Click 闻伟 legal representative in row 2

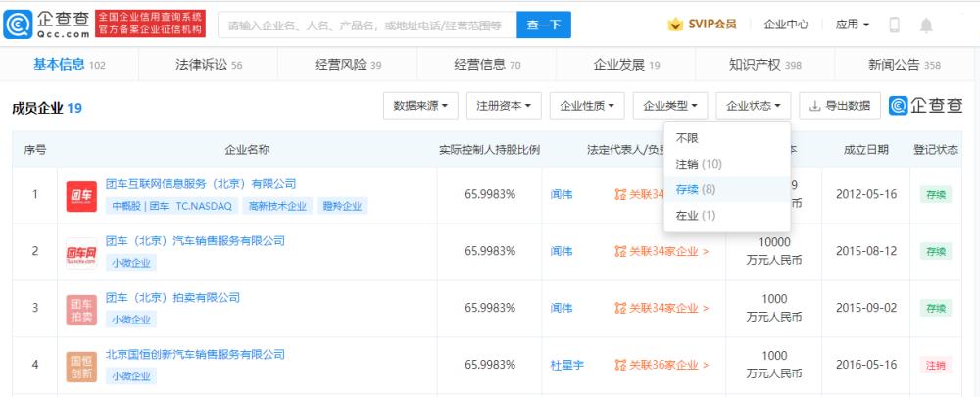(562, 251)
